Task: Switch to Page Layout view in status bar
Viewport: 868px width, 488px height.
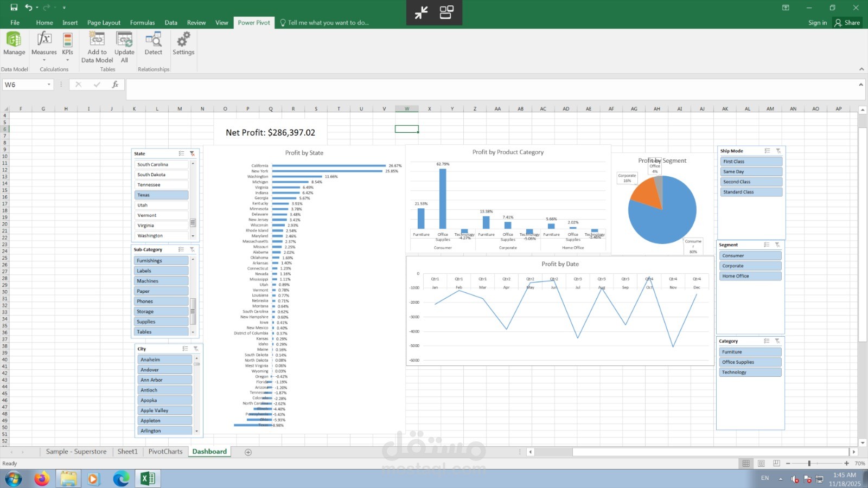Action: tap(761, 464)
